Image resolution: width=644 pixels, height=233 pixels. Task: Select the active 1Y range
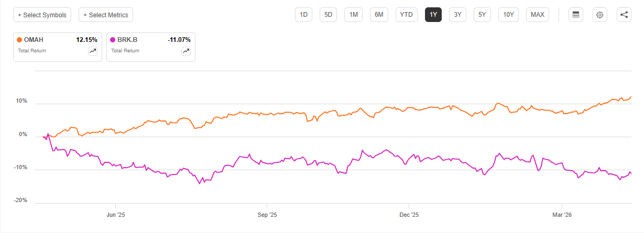tap(433, 15)
